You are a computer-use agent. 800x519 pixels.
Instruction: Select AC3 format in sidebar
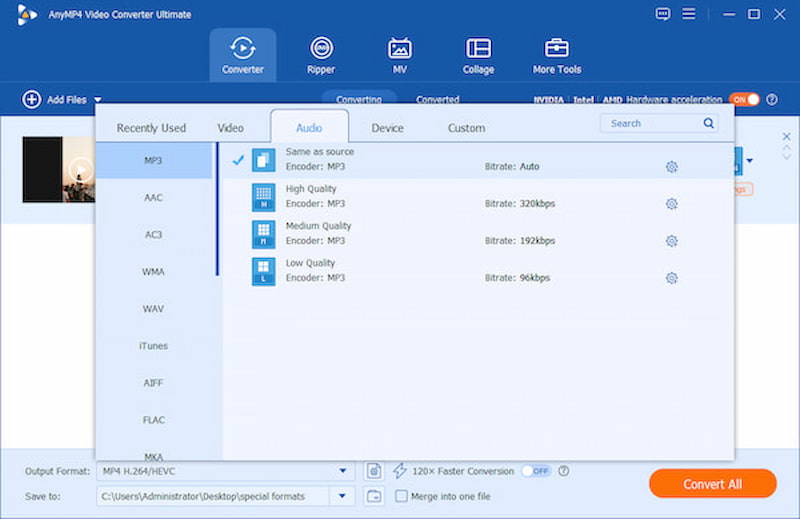click(x=153, y=234)
